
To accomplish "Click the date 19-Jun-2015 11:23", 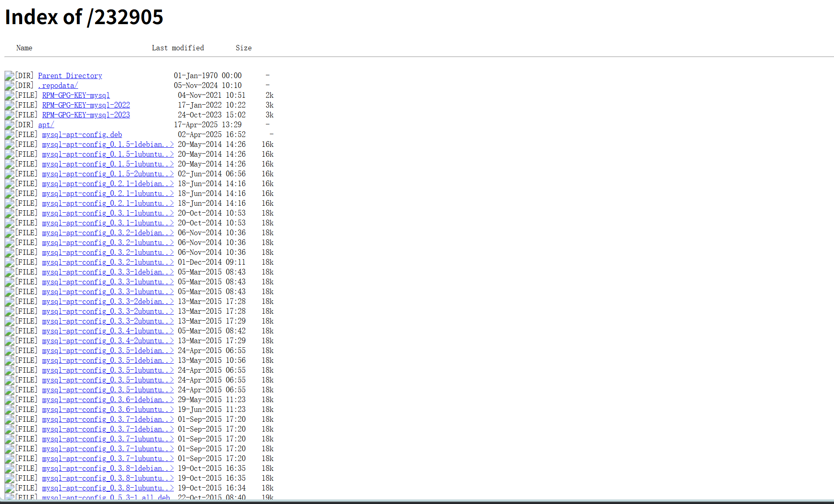I will pyautogui.click(x=212, y=409).
